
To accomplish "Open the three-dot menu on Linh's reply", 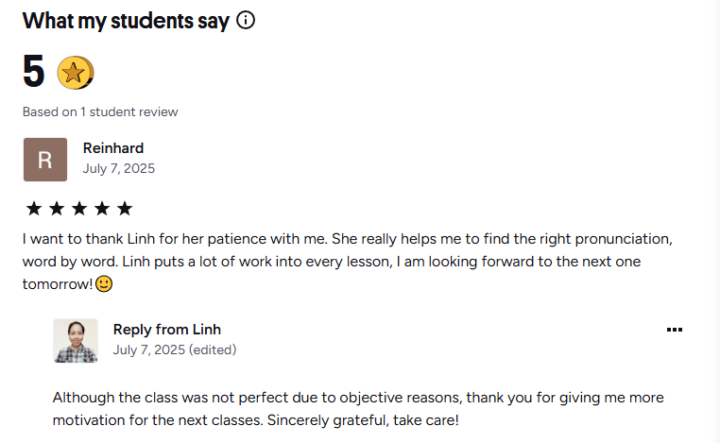I will click(674, 329).
